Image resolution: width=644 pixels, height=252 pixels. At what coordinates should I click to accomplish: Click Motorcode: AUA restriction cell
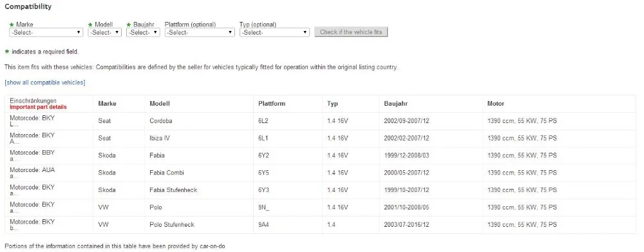pyautogui.click(x=32, y=173)
